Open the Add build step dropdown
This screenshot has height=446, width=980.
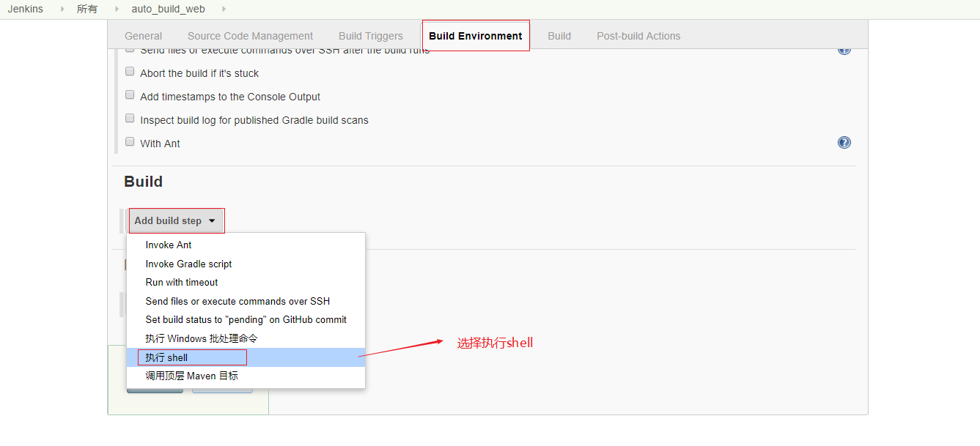click(x=175, y=220)
